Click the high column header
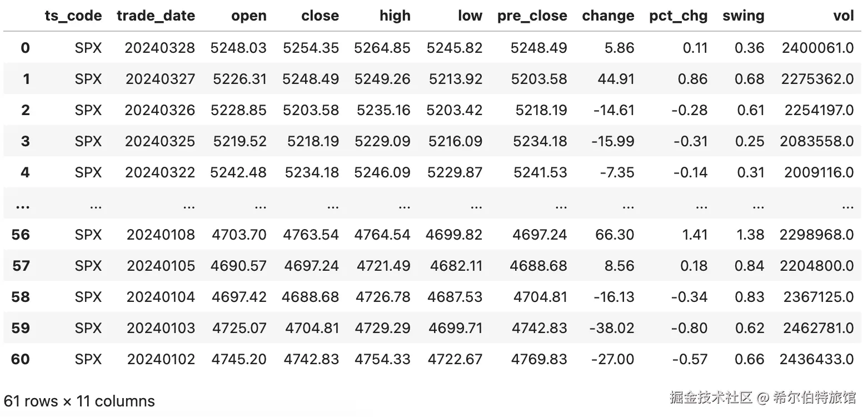The width and height of the screenshot is (868, 417). point(395,16)
